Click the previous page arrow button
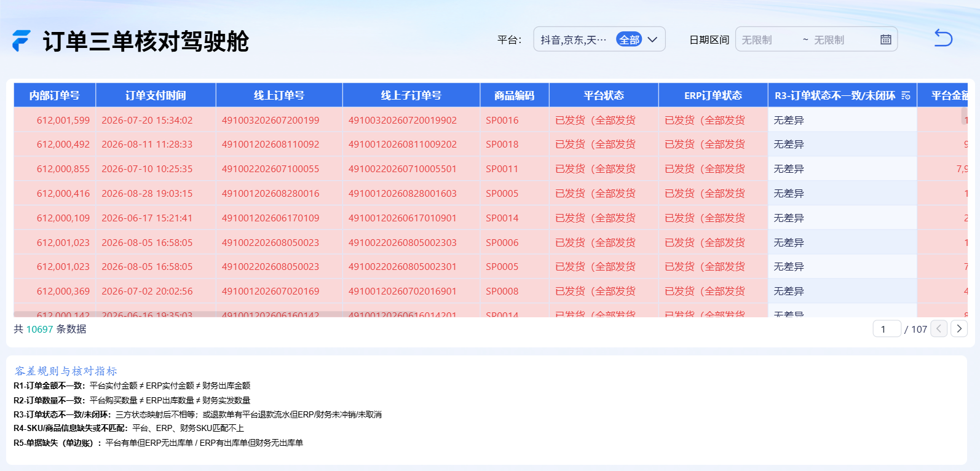 [939, 329]
